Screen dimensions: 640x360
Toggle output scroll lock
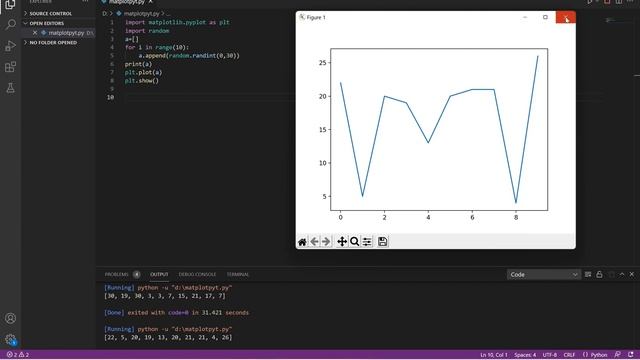(599, 274)
